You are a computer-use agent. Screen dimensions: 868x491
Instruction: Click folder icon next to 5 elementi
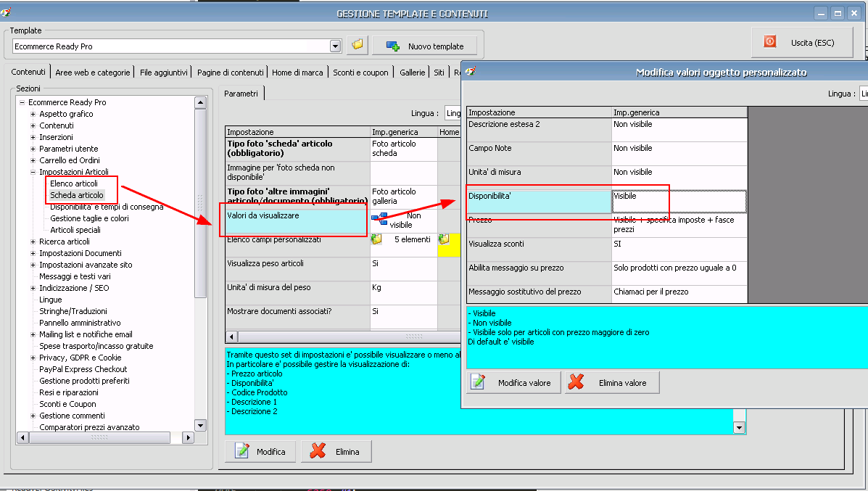376,239
